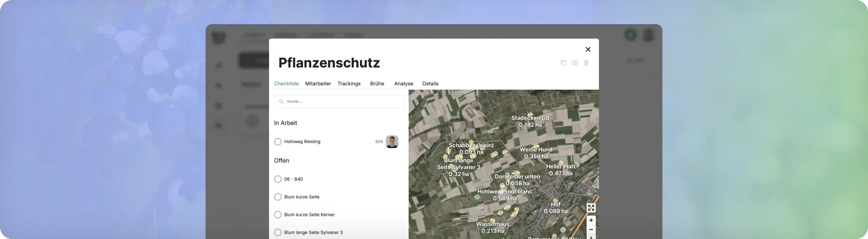The image size is (868, 239).
Task: Close the Pflanzenschutz dialog
Action: [588, 49]
